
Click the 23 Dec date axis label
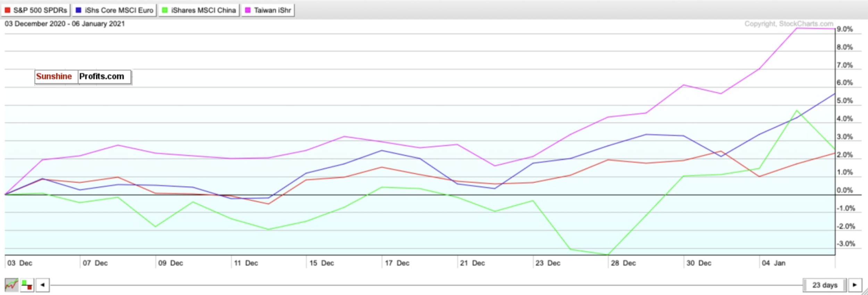click(548, 263)
